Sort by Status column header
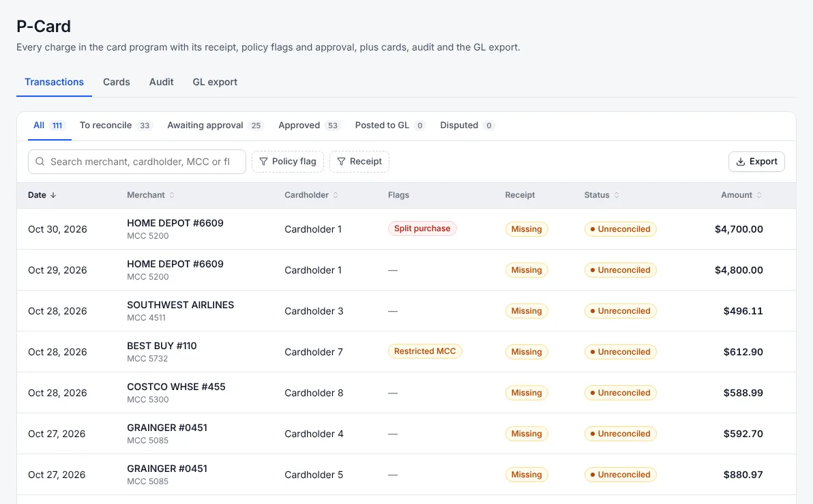 tap(602, 195)
